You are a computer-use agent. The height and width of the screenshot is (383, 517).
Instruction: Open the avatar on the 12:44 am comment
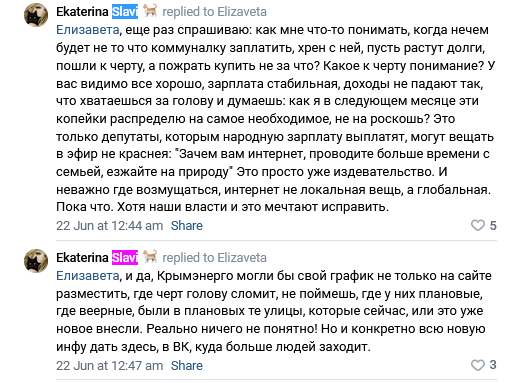tap(36, 15)
